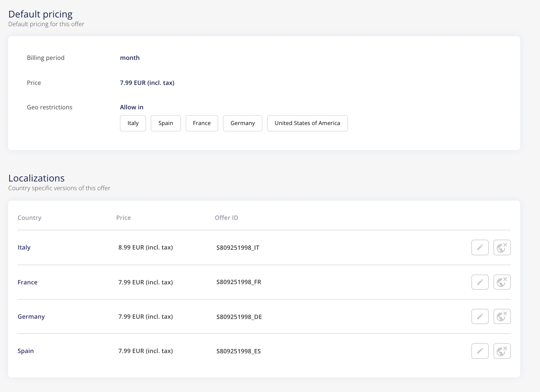Remove the Germany localization with globe-x icon
540x392 pixels.
coord(502,316)
